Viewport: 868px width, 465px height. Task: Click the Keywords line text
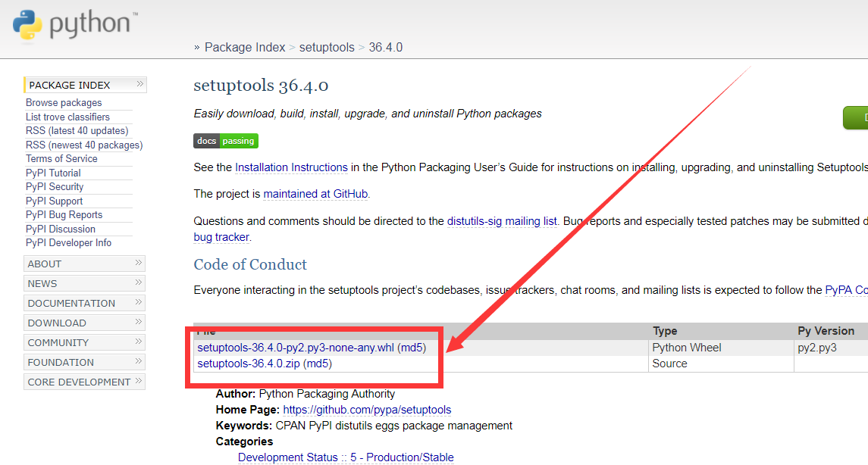(x=364, y=425)
